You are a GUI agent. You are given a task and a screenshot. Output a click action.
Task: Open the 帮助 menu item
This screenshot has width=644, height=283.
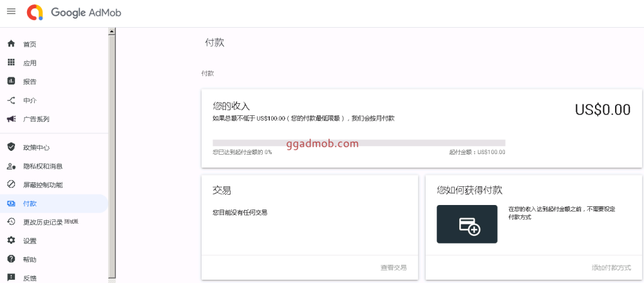pyautogui.click(x=54, y=260)
